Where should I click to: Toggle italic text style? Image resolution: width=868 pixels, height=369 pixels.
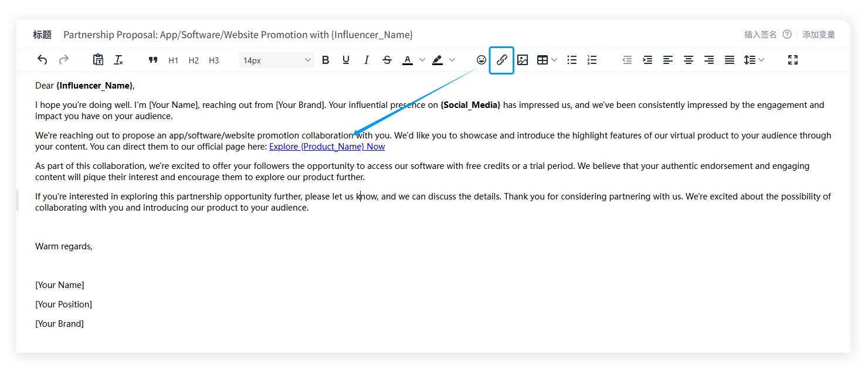367,60
